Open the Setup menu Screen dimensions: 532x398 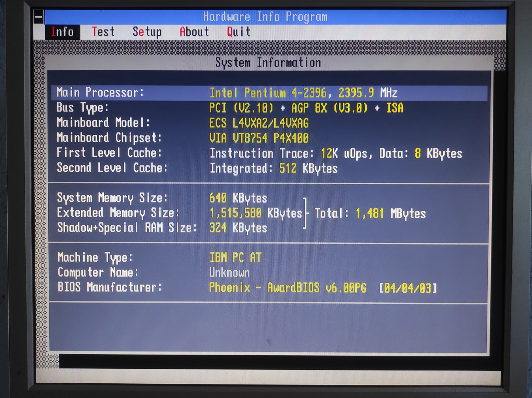pos(147,32)
